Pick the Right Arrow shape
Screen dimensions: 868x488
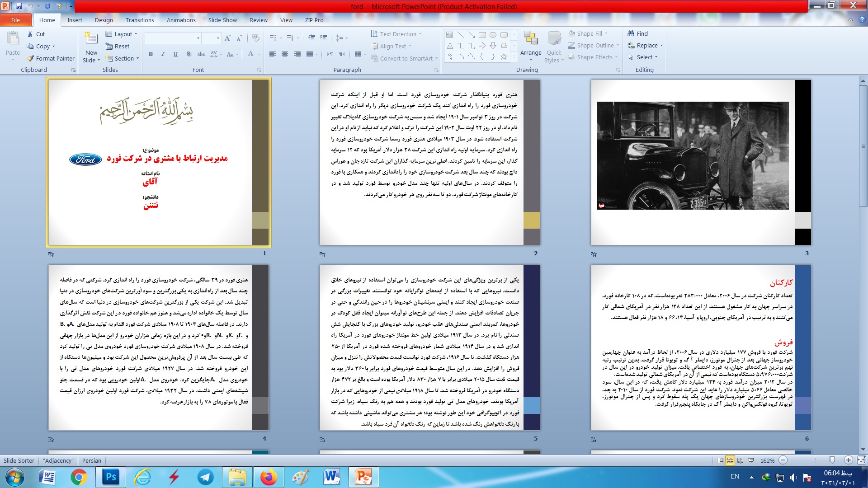482,45
